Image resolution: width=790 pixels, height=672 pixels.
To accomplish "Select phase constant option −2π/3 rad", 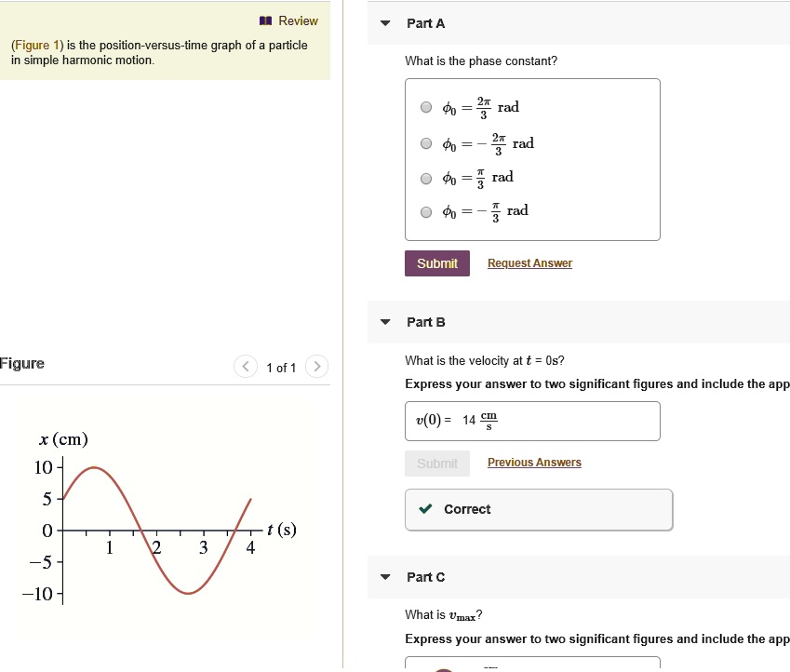I will pyautogui.click(x=425, y=143).
